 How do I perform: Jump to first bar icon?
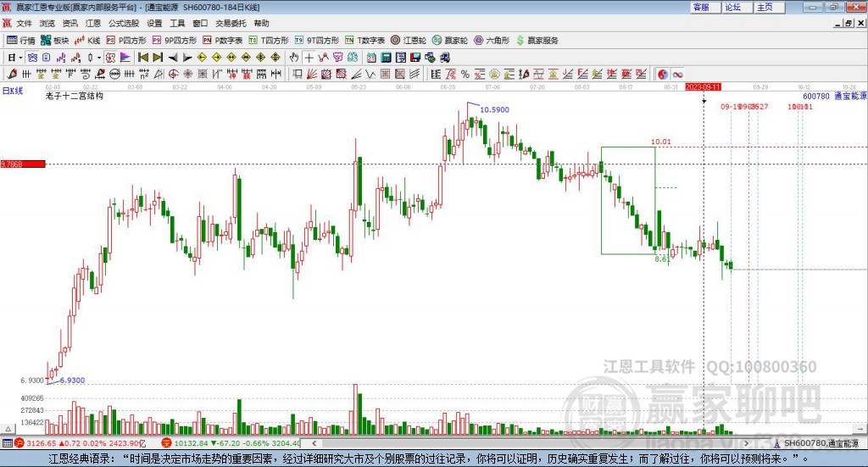tap(142, 58)
